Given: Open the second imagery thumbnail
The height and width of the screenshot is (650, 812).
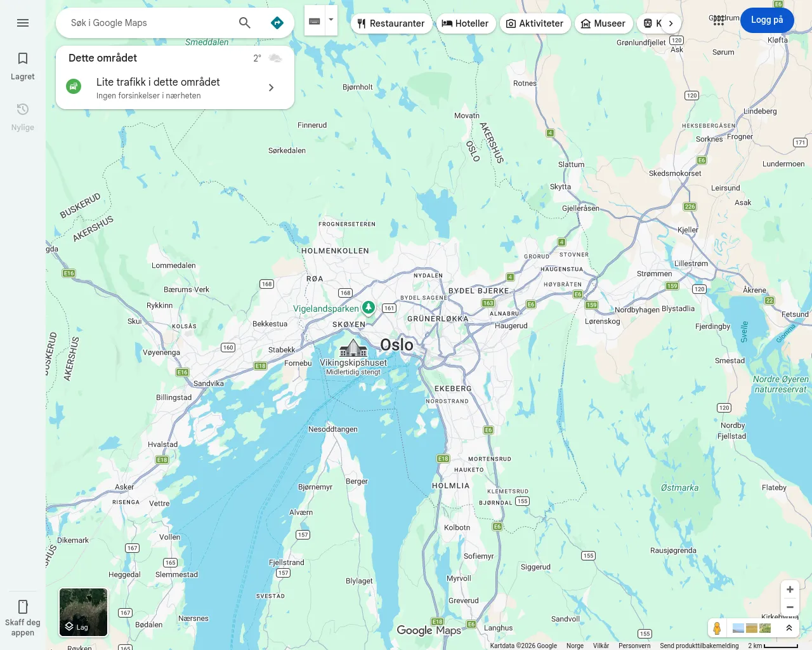Looking at the screenshot, I should (752, 628).
